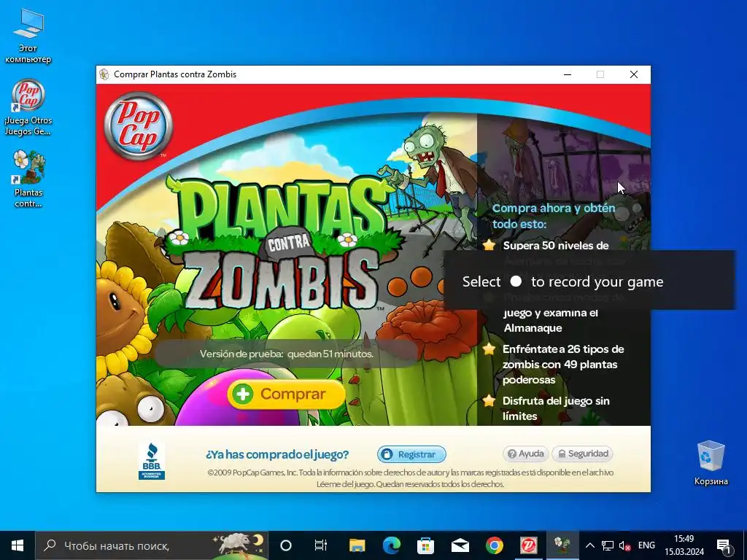Open Mail app from taskbar
Viewport: 747px width, 560px height.
pos(460,545)
